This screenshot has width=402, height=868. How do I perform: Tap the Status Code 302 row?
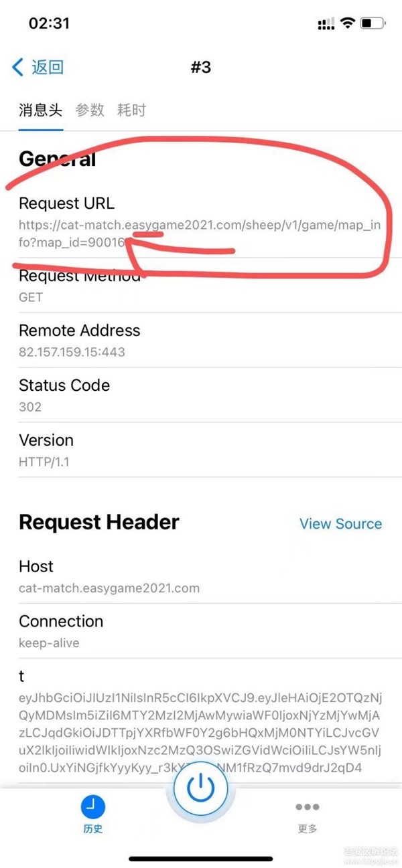(201, 396)
